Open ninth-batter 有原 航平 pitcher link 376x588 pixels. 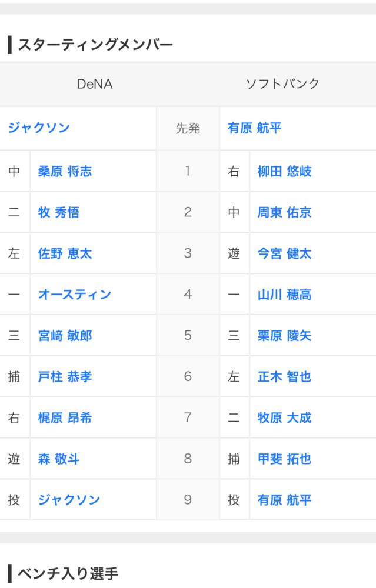tap(284, 499)
